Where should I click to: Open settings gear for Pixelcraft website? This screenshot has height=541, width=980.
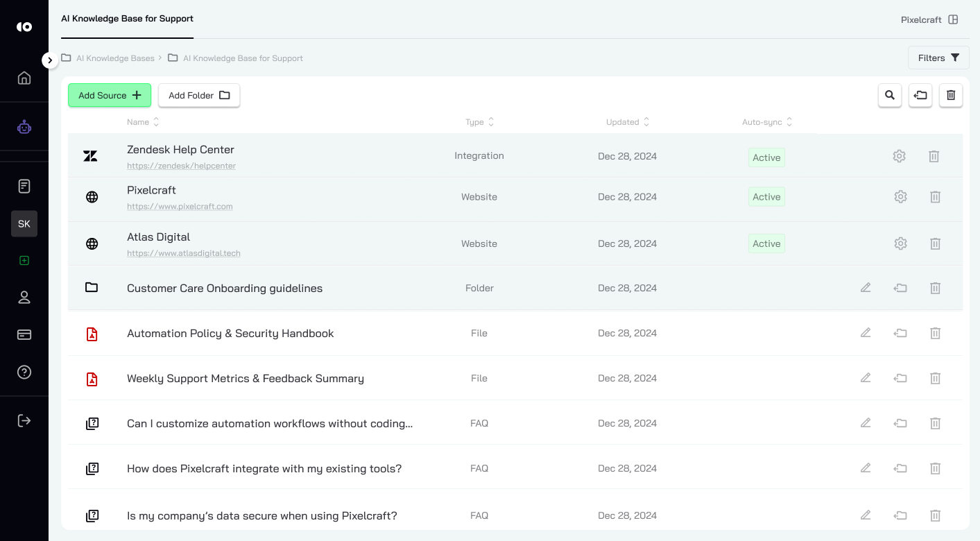[x=901, y=197]
